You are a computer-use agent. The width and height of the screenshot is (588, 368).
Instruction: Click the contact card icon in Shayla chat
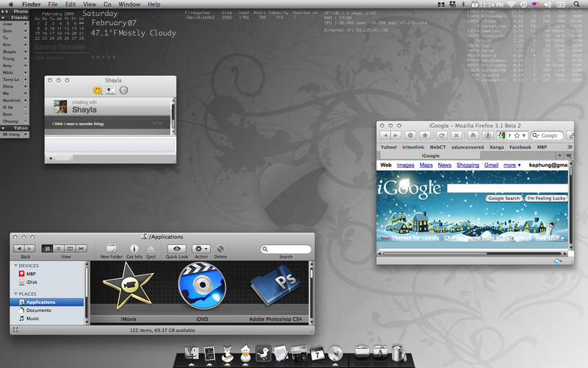(110, 90)
